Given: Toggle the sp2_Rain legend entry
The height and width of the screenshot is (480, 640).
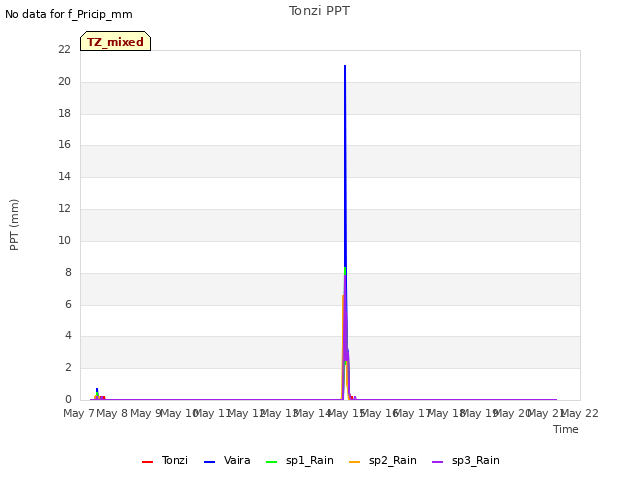Looking at the screenshot, I should pos(383,461).
